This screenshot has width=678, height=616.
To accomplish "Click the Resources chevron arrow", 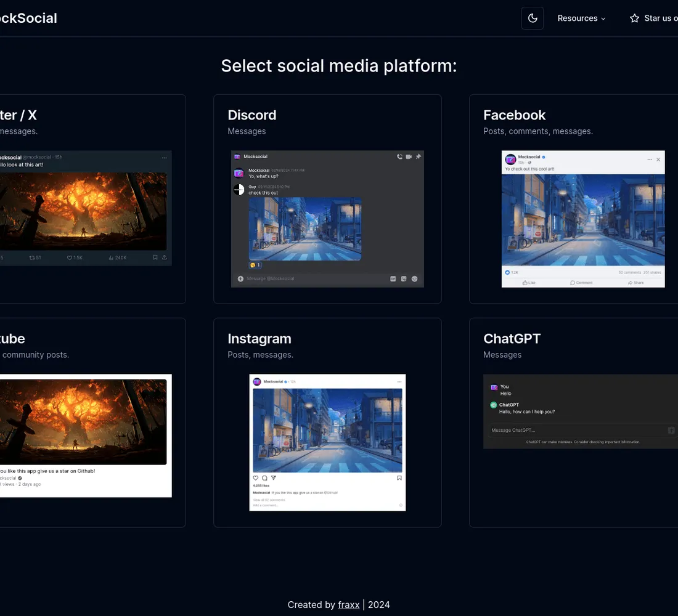I will [603, 18].
